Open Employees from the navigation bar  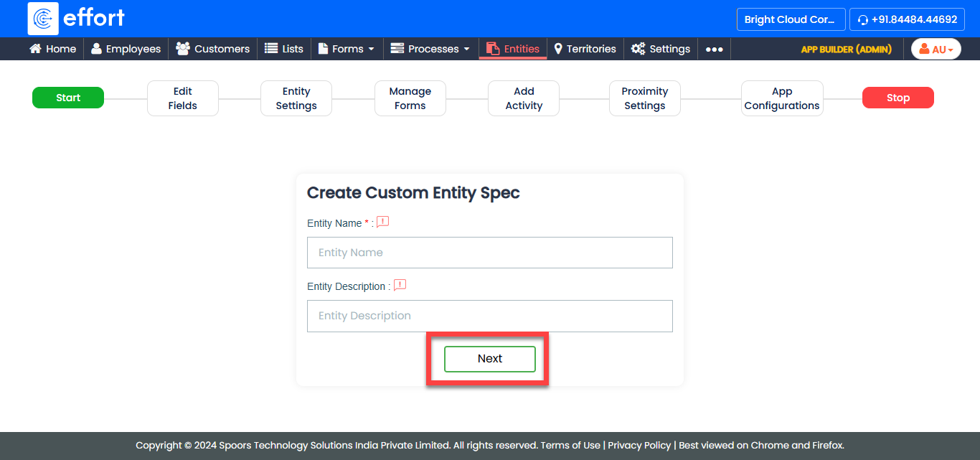point(126,49)
